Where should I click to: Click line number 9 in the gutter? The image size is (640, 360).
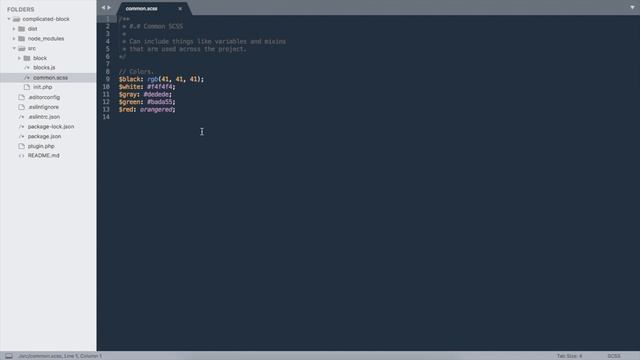click(x=108, y=79)
